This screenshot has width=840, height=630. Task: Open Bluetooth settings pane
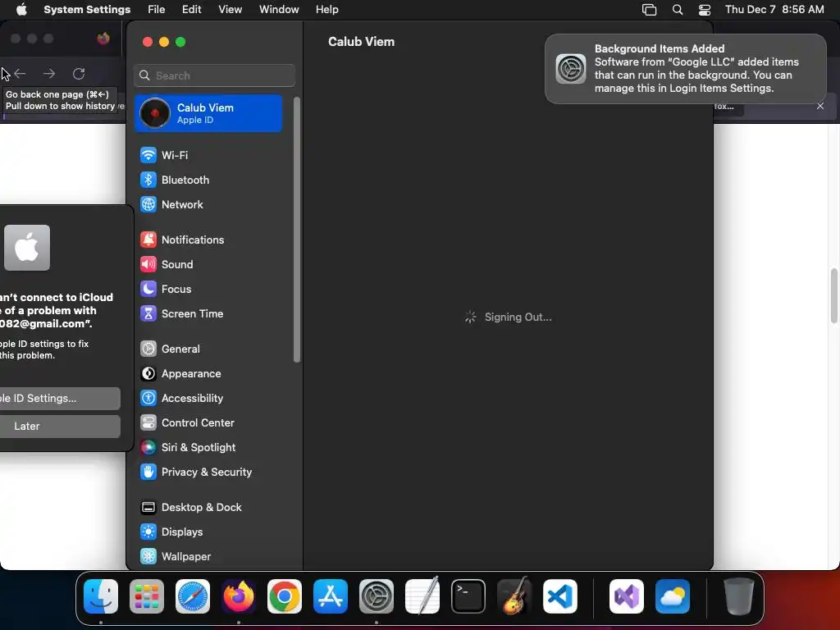[209, 180]
